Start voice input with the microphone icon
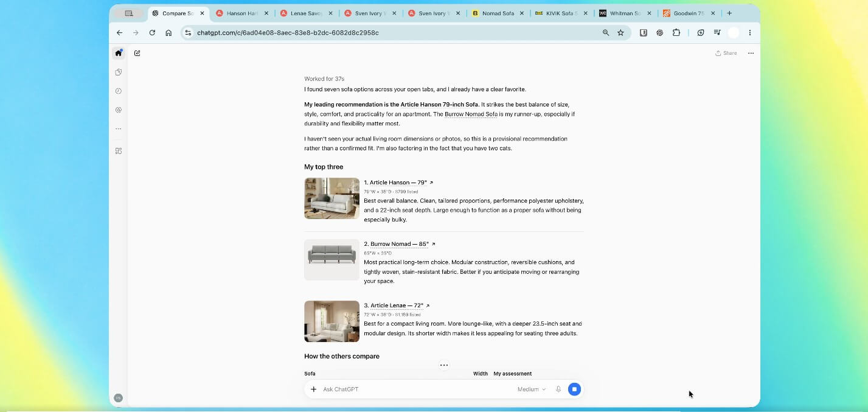This screenshot has height=412, width=868. (x=558, y=389)
